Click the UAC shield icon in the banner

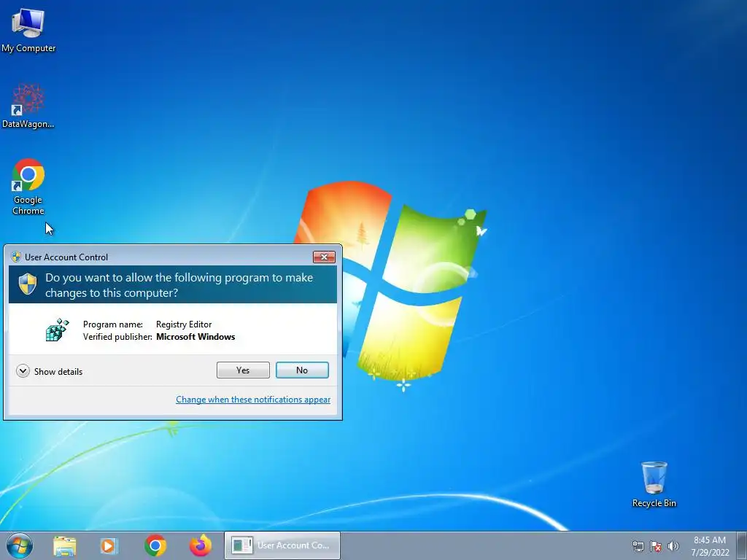pos(28,284)
